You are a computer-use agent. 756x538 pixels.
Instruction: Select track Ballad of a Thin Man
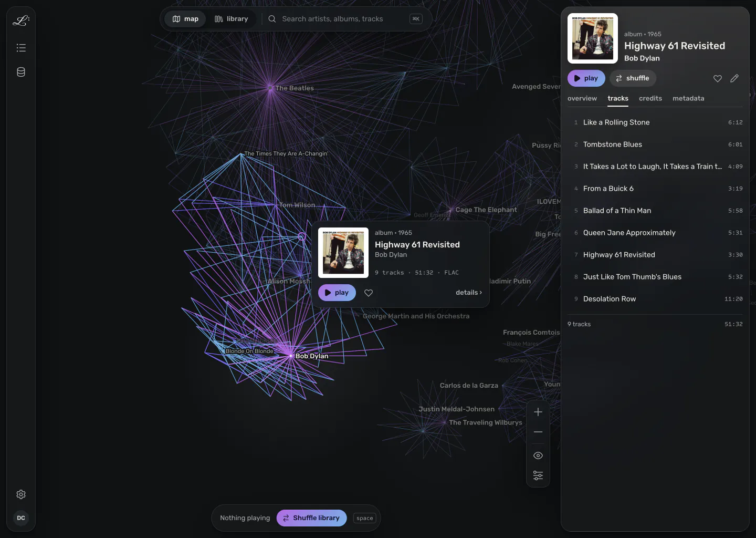click(655, 211)
